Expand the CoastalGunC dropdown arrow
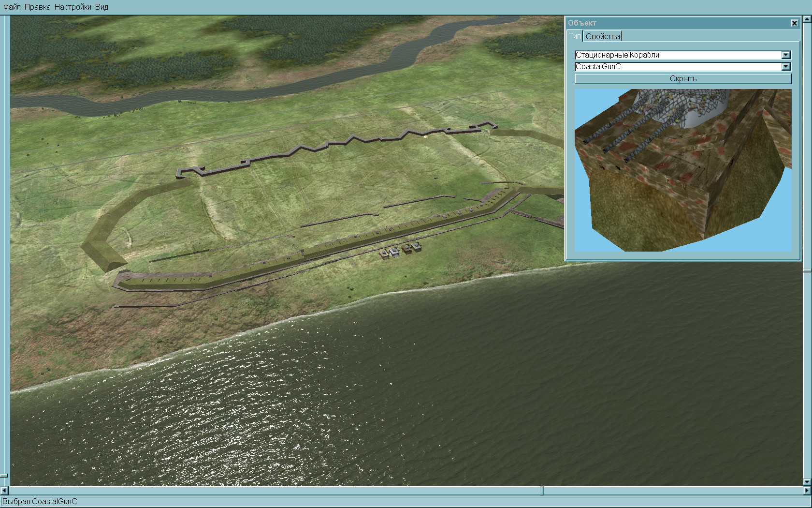 pos(786,67)
